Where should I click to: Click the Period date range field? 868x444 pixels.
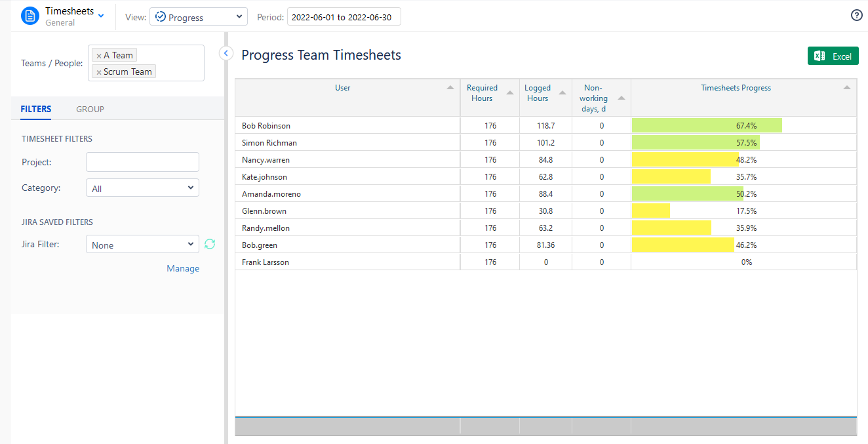point(344,17)
